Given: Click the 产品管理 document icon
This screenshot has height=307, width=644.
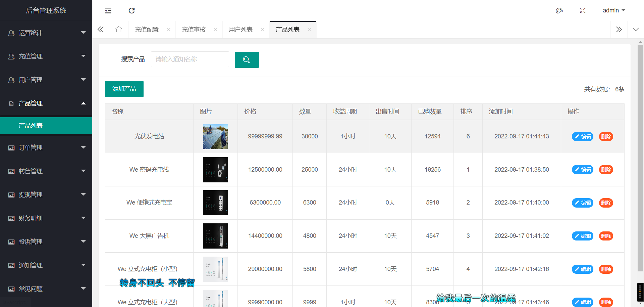Looking at the screenshot, I should point(11,103).
